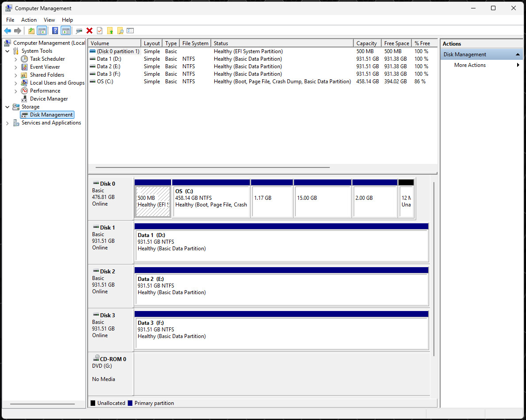Click the settings checklist toolbar icon

coord(131,31)
